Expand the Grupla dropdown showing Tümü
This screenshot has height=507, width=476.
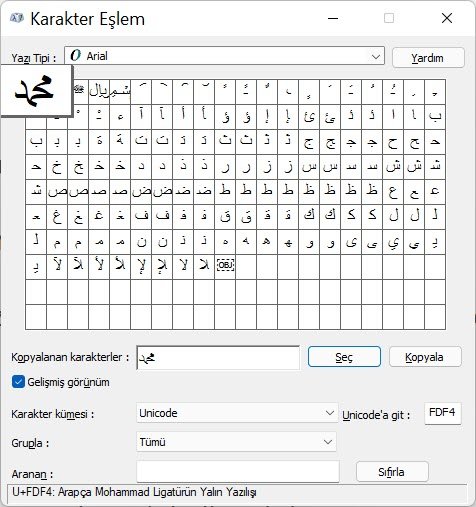pyautogui.click(x=236, y=442)
